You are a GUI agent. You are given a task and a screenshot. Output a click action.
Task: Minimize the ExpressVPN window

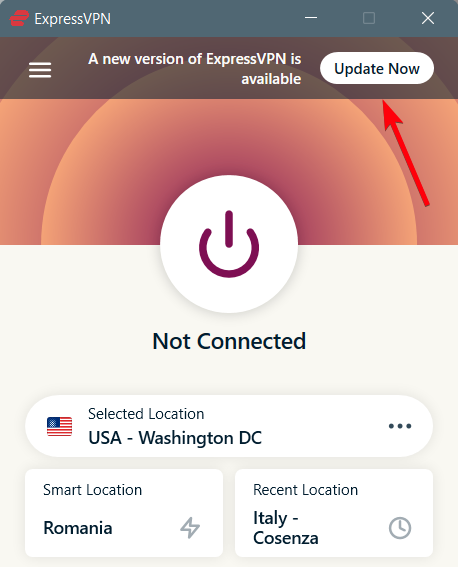tap(311, 18)
